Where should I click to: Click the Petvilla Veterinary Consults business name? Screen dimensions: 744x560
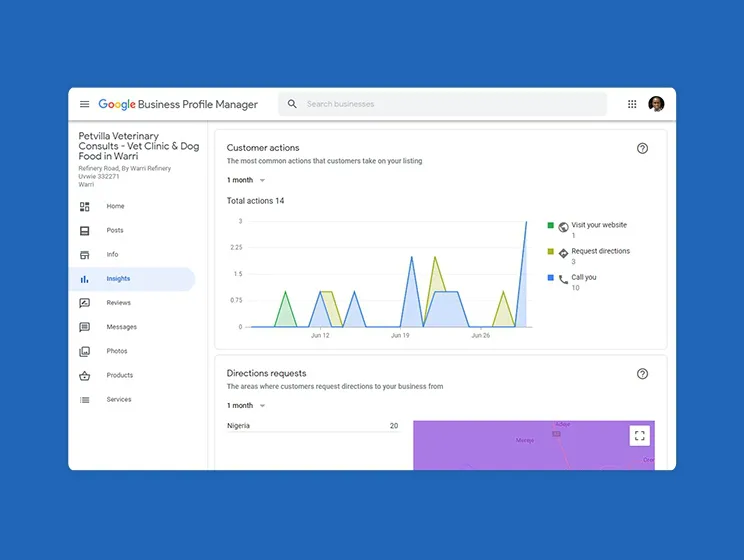pyautogui.click(x=139, y=146)
